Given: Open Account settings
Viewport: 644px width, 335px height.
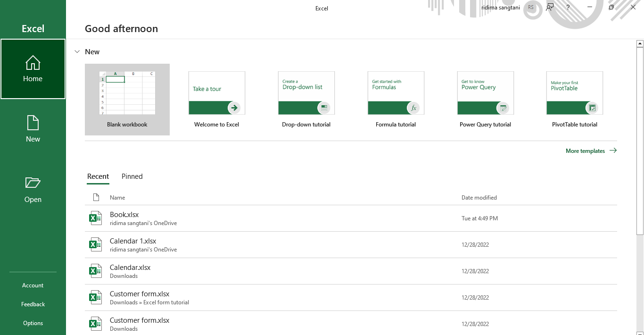Looking at the screenshot, I should tap(33, 285).
